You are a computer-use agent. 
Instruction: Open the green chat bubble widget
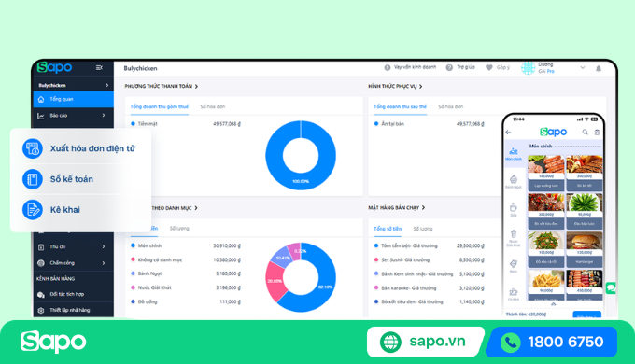tap(611, 287)
